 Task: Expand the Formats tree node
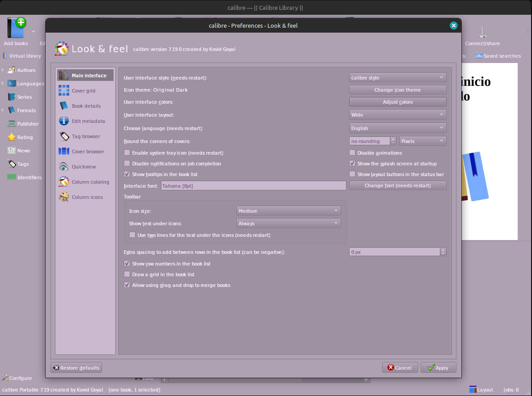coord(3,110)
